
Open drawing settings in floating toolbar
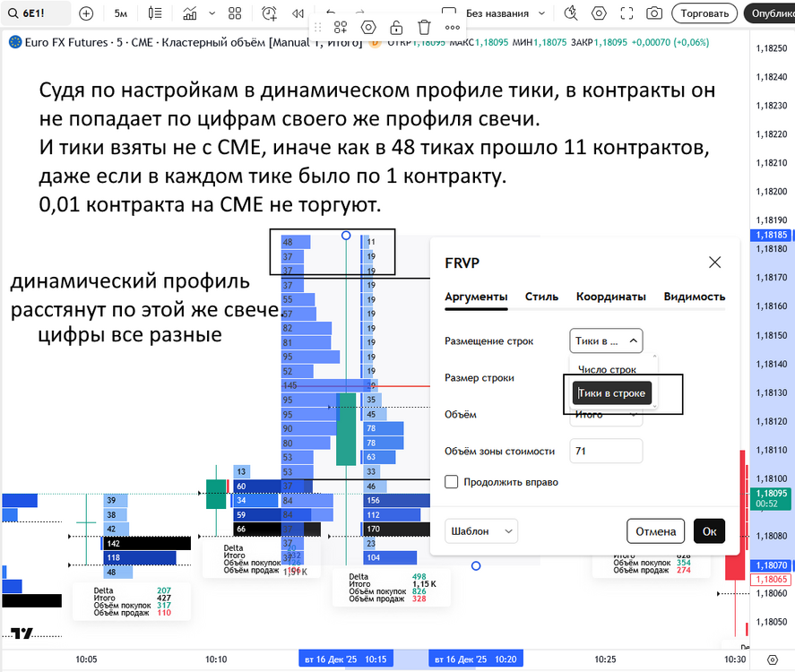[368, 28]
